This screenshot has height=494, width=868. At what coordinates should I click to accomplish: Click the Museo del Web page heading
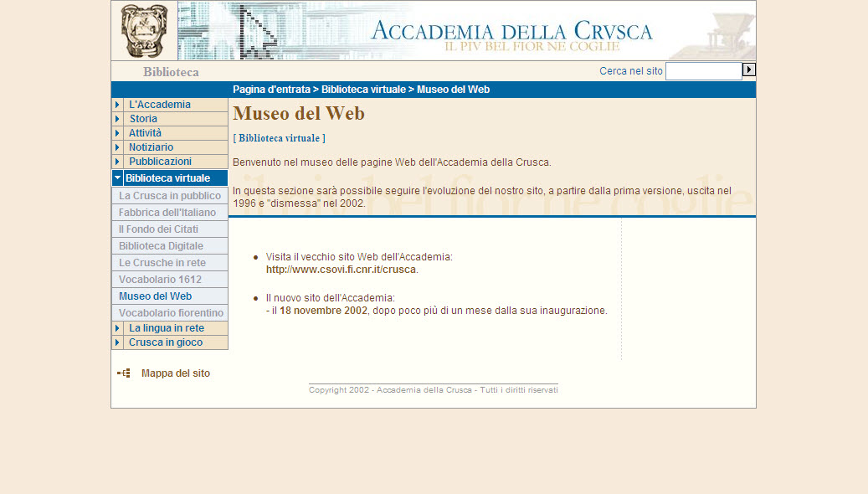coord(298,114)
